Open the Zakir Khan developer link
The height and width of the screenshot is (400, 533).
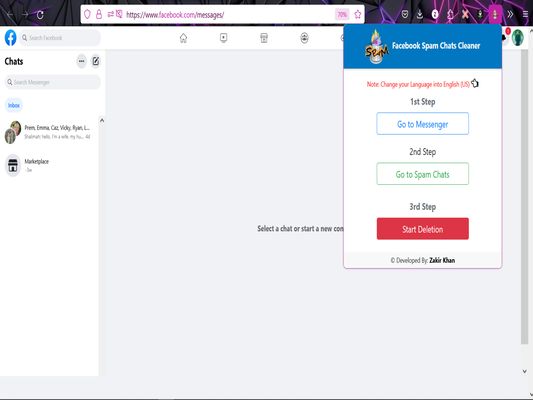coord(442,261)
